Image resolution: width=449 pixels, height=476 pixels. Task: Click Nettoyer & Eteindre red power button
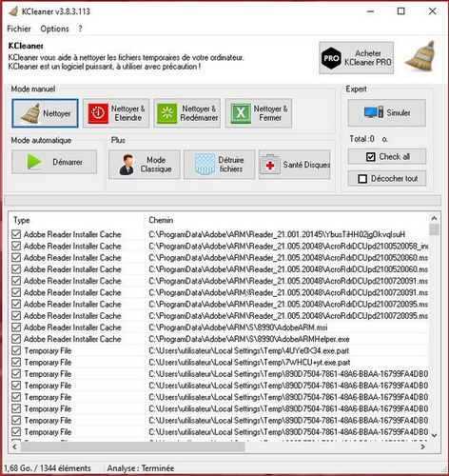click(116, 113)
